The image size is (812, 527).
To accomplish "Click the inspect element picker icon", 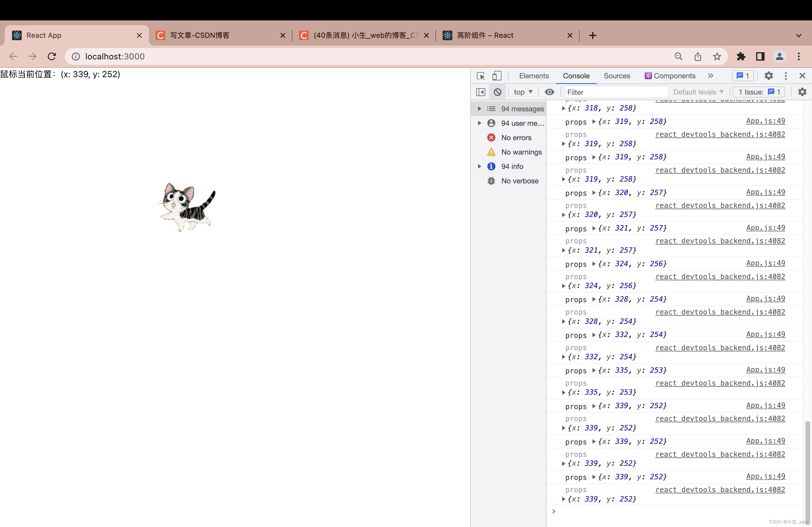I will [x=481, y=76].
